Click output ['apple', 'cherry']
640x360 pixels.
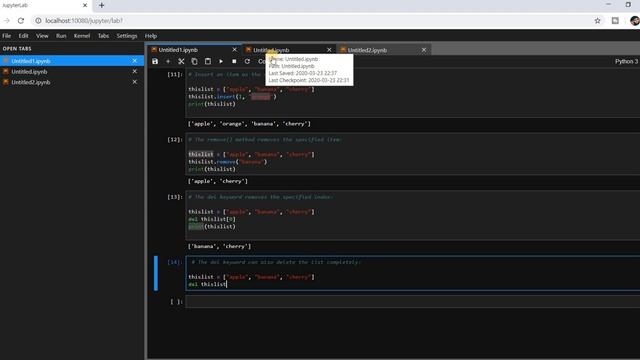(218, 181)
